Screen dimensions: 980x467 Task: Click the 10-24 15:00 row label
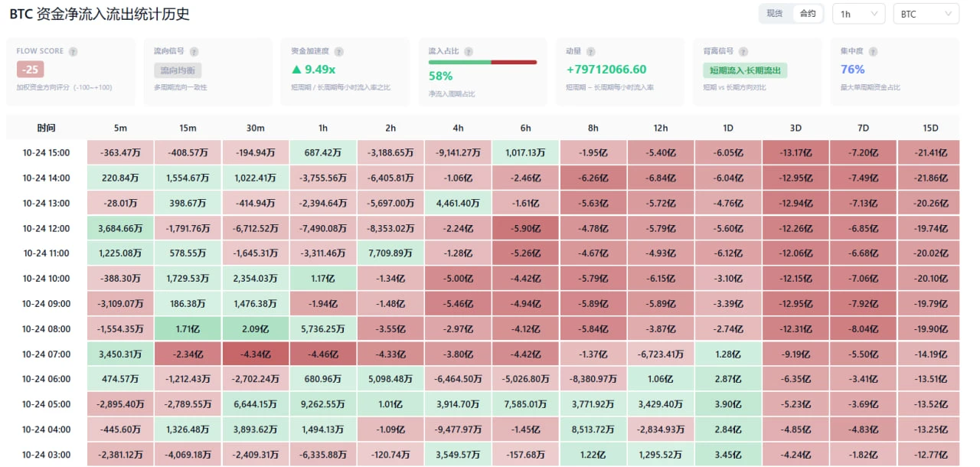pyautogui.click(x=46, y=153)
